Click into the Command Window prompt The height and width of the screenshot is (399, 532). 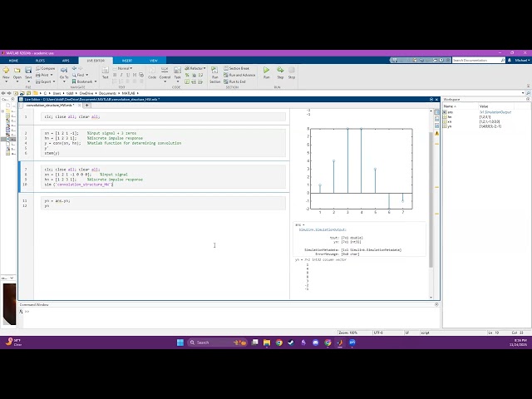[227, 312]
